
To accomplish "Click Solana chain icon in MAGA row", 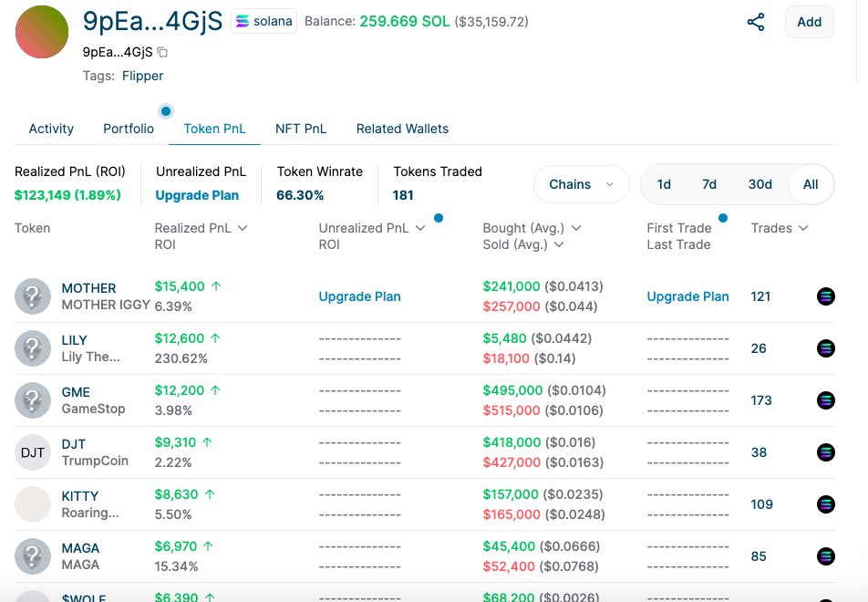I will (825, 556).
